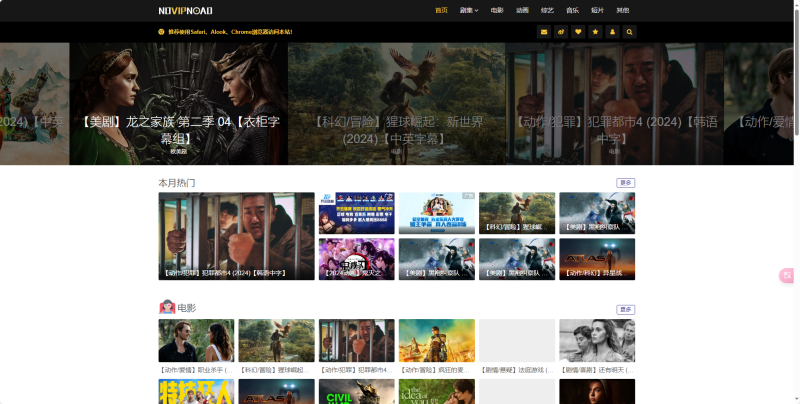Image resolution: width=800 pixels, height=404 pixels.
Task: Click the envelope message icon
Action: pos(544,32)
